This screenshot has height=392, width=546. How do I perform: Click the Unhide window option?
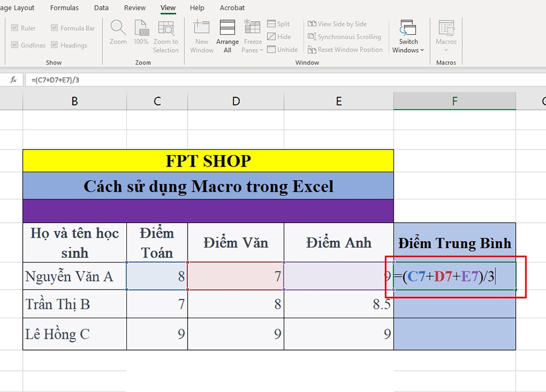tap(283, 49)
